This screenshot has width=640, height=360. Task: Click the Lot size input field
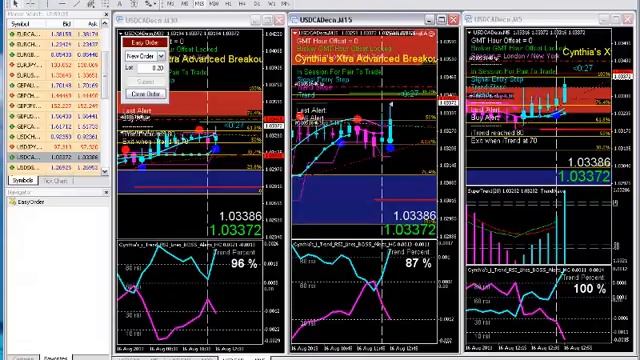151,68
